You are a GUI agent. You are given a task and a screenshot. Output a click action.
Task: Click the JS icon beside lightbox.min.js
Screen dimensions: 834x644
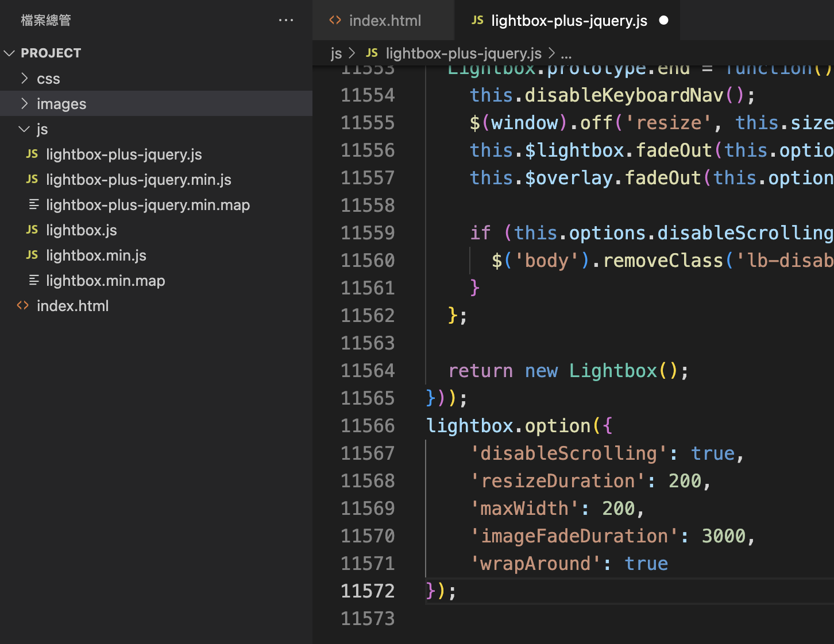click(x=32, y=255)
